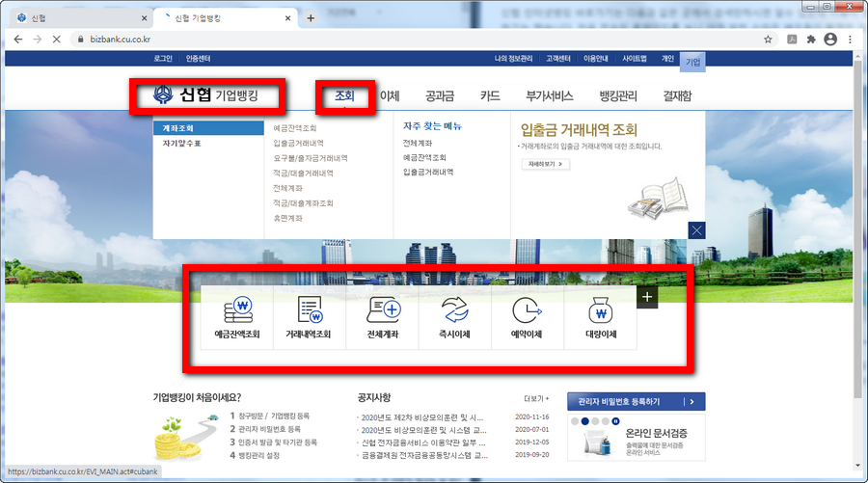The height and width of the screenshot is (483, 868).
Task: Open the browser extensions puzzle icon
Action: [811, 40]
